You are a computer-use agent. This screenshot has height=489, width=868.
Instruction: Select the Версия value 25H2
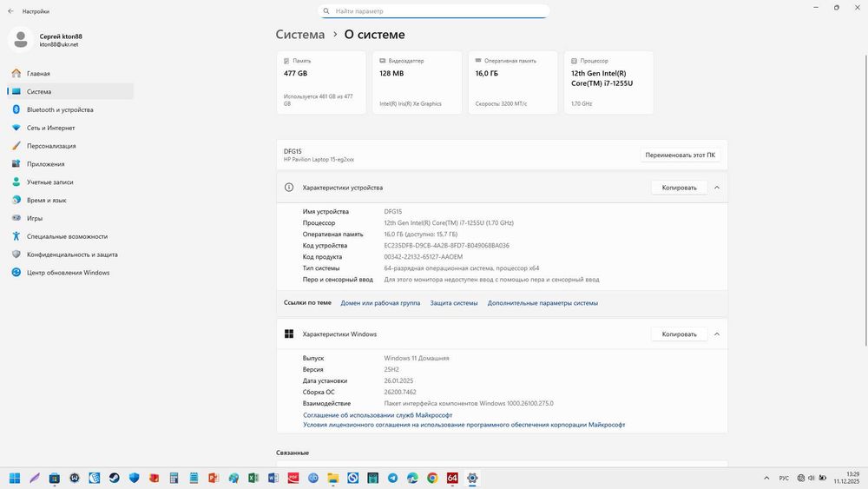391,369
